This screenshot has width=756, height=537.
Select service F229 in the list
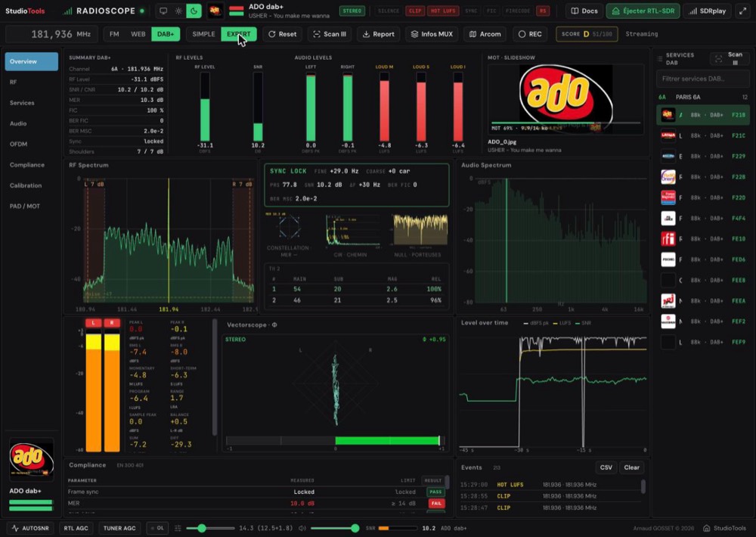click(x=703, y=157)
